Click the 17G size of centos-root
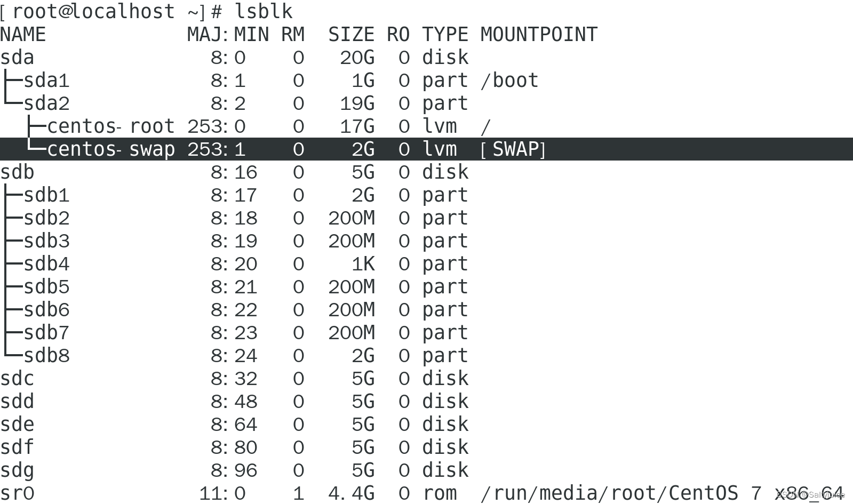Image resolution: width=853 pixels, height=504 pixels. click(357, 126)
